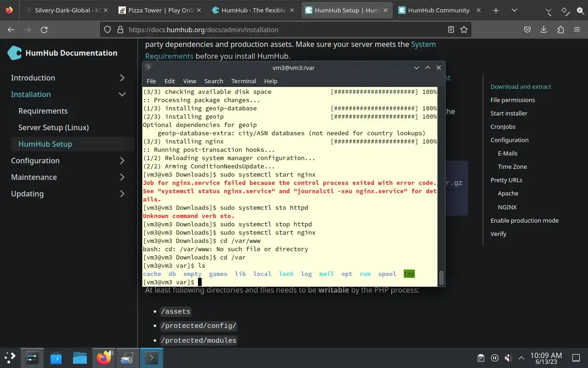The width and height of the screenshot is (588, 368).
Task: Open the tracking protection shield icon
Action: tap(107, 29)
